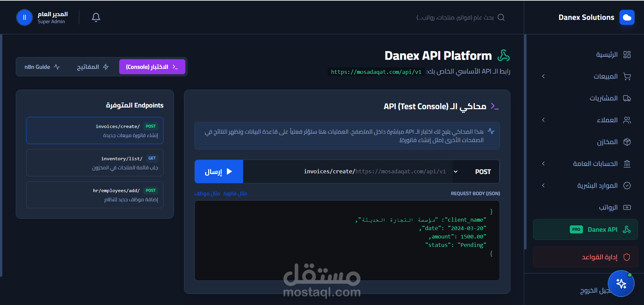Click the المدير العام user name
644x305 pixels.
[53, 14]
